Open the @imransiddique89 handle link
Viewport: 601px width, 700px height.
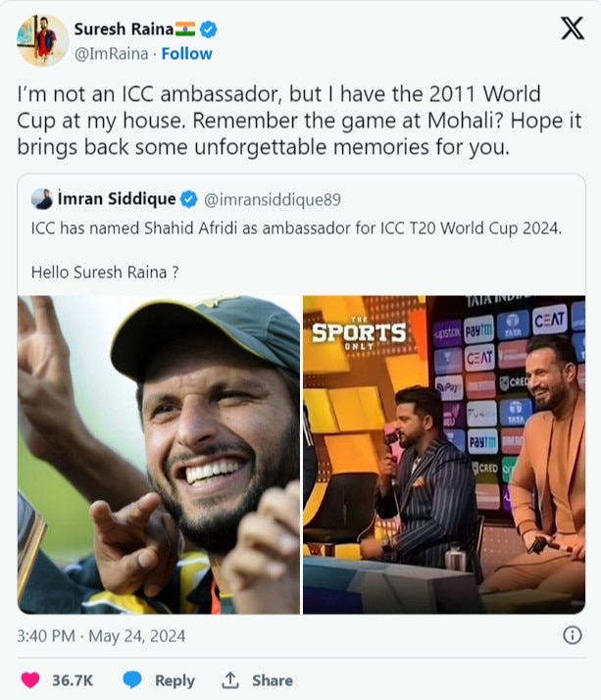click(x=273, y=200)
